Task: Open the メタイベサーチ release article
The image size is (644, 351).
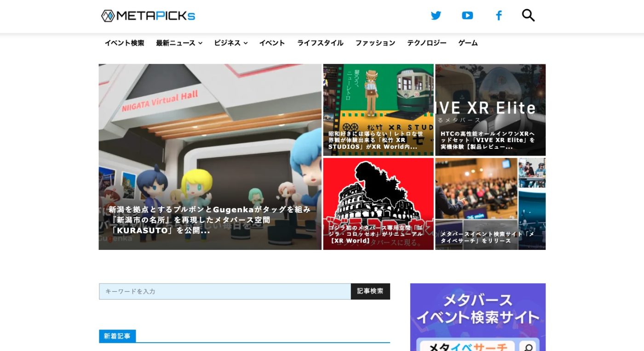Action: click(x=490, y=204)
